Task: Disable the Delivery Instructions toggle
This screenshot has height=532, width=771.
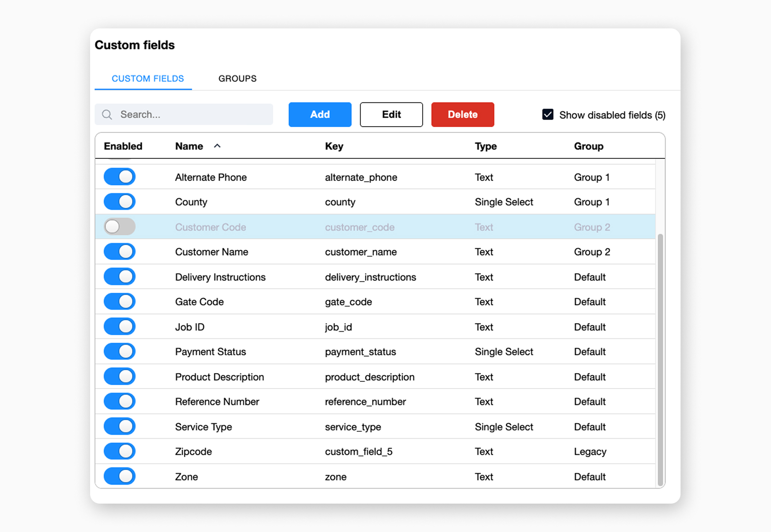Action: click(x=119, y=276)
